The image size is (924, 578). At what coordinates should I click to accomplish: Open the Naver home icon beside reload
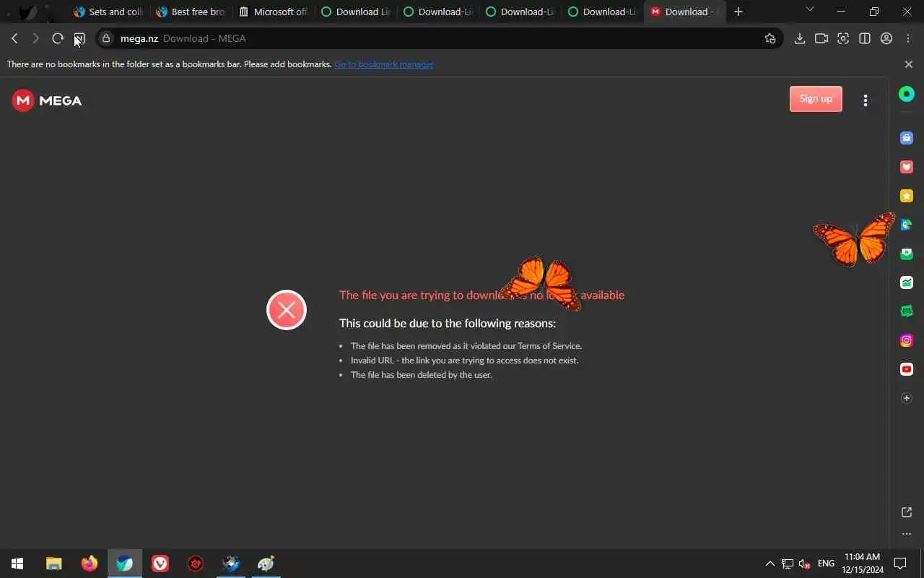point(79,38)
